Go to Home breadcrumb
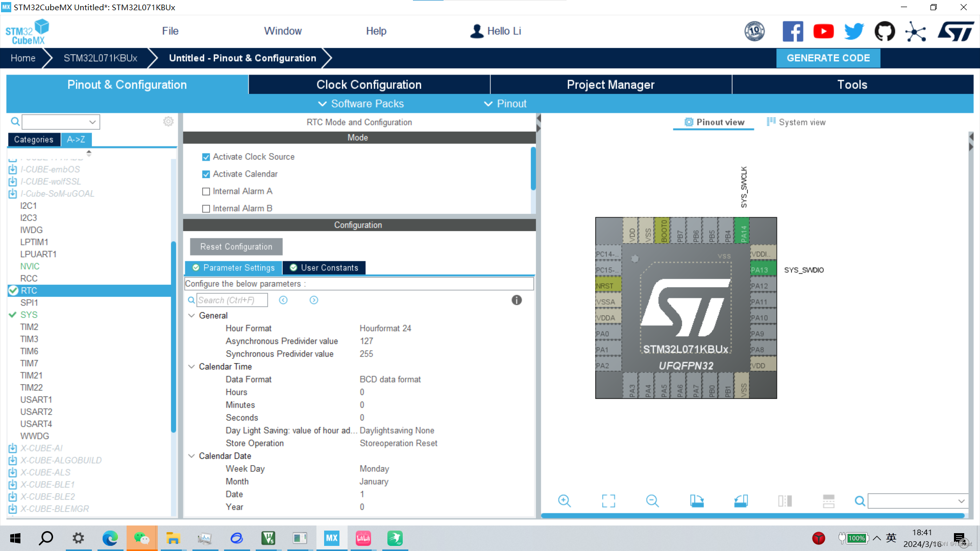 [23, 58]
